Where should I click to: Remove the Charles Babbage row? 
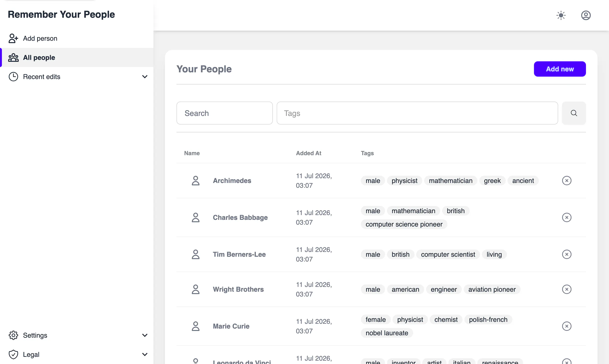tap(567, 217)
